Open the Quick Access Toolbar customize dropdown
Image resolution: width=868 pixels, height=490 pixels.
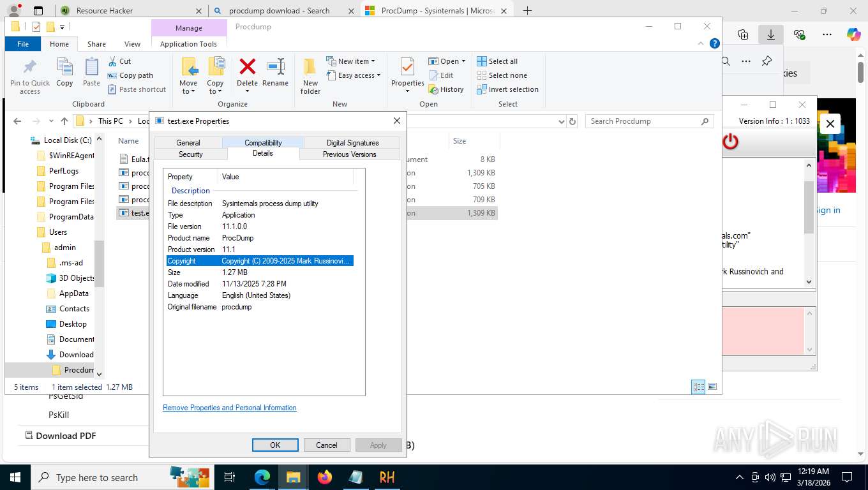point(62,27)
